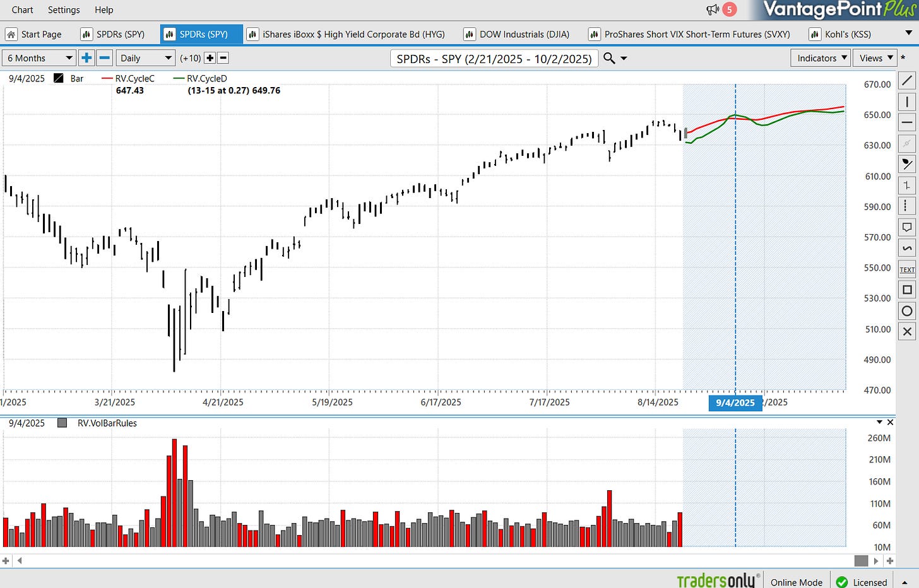
Task: Select the active blue SPDRs (SPY) tab
Action: 201,34
